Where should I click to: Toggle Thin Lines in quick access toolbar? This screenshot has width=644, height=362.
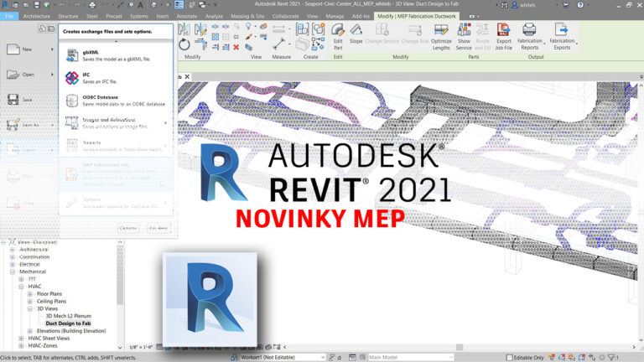coord(179,5)
